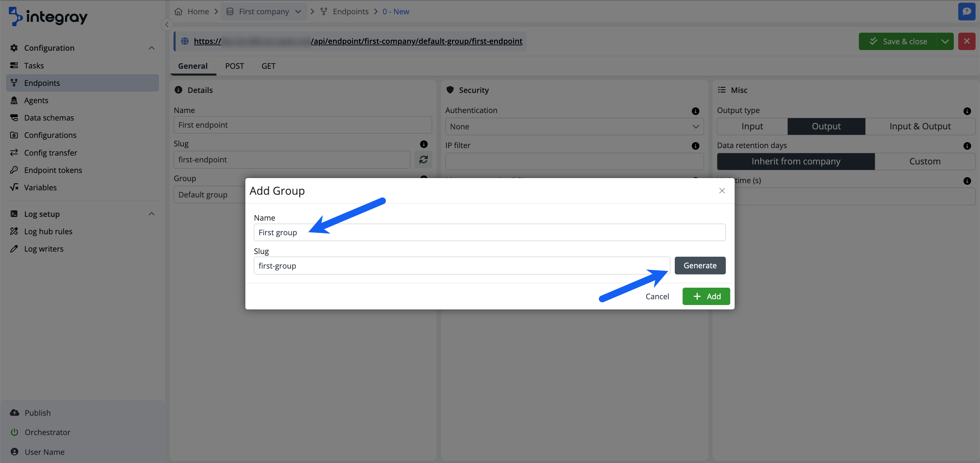Viewport: 980px width, 463px height.
Task: Switch to the POST tab
Action: pyautogui.click(x=234, y=66)
